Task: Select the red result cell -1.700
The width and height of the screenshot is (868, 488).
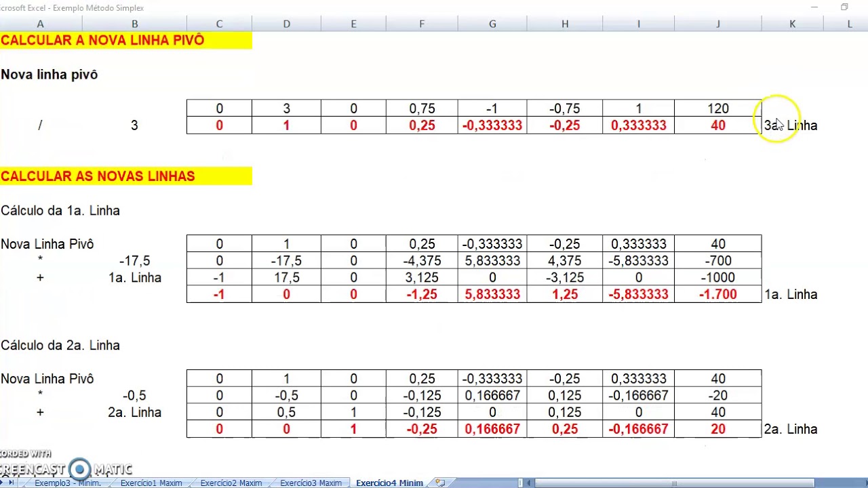Action: pyautogui.click(x=718, y=295)
